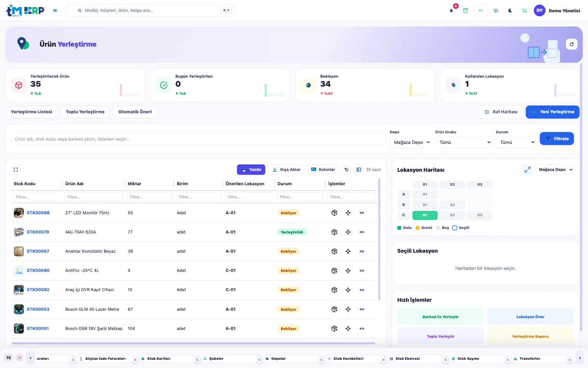This screenshot has height=368, width=588.
Task: Open the apps grid menu in header
Action: [496, 11]
